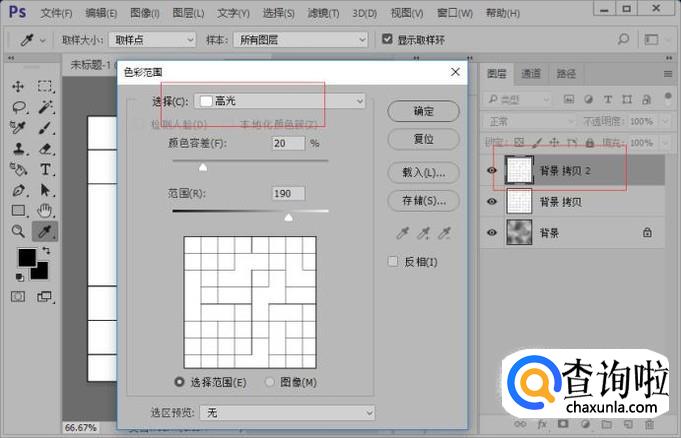This screenshot has width=681, height=438.
Task: Open the 取样大小 sample size dropdown
Action: click(153, 39)
